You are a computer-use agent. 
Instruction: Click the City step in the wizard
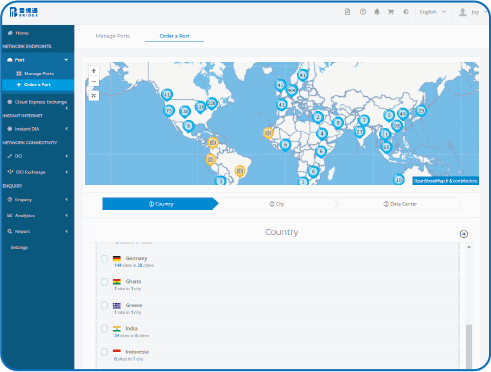277,204
